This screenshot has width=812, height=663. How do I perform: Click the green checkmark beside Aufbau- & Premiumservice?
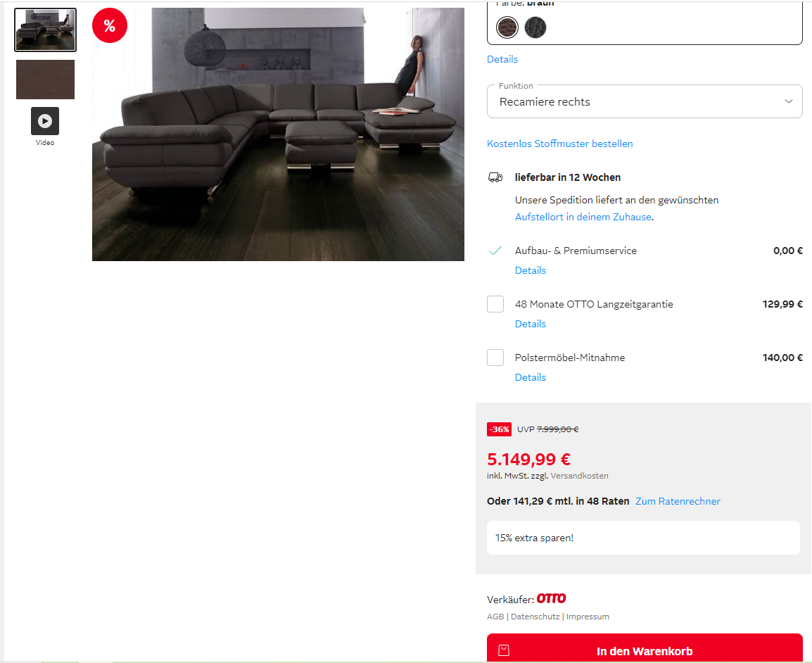(495, 251)
